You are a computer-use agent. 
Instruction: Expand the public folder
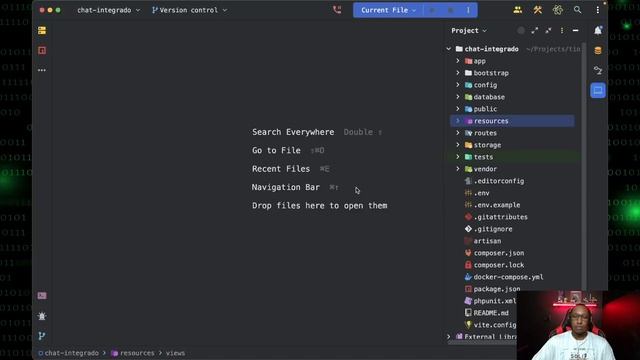pos(458,109)
